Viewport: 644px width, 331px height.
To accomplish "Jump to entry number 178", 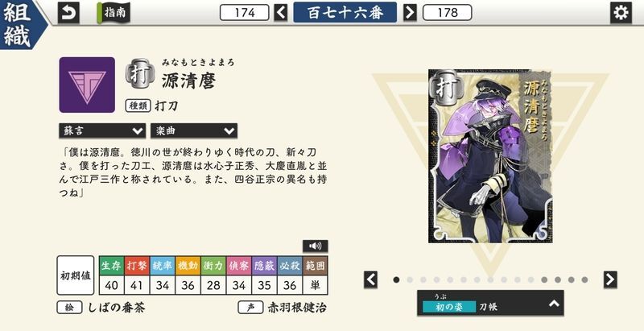I will coord(448,12).
